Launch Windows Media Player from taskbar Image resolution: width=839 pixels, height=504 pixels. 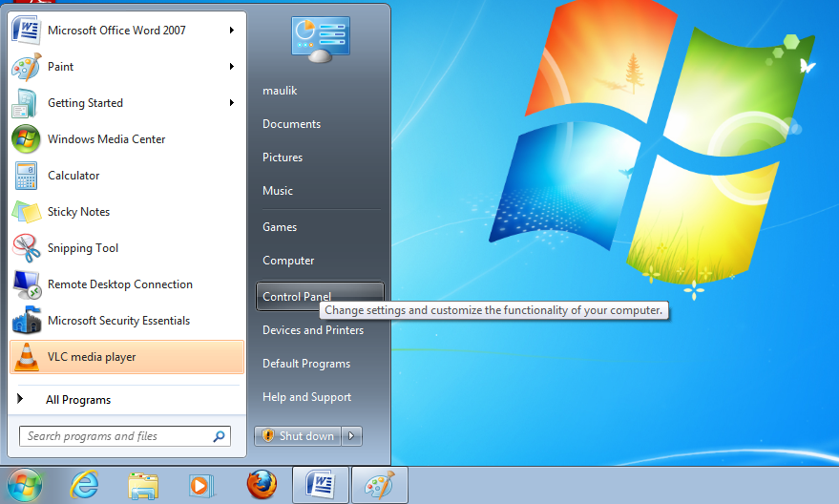(x=201, y=486)
